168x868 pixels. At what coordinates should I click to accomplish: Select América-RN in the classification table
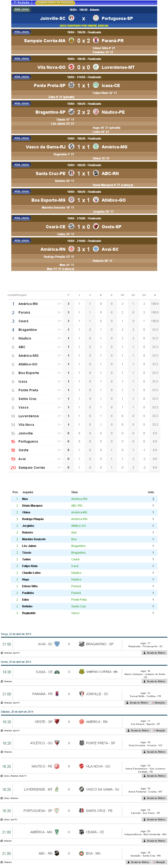pos(28,304)
